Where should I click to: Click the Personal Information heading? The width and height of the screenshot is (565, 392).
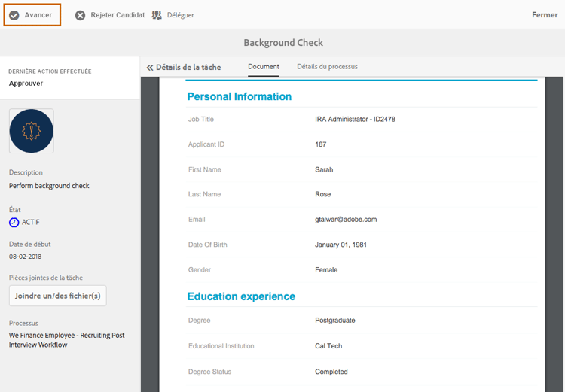(x=240, y=96)
